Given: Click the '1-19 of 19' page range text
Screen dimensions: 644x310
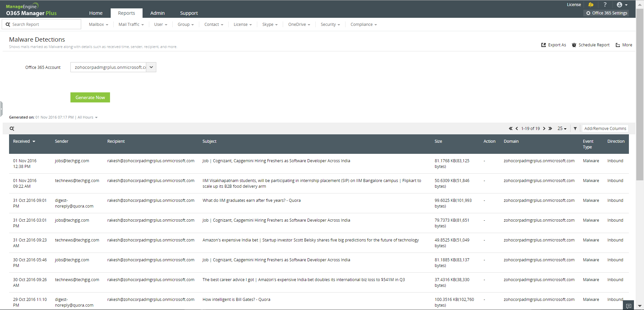Looking at the screenshot, I should (531, 129).
